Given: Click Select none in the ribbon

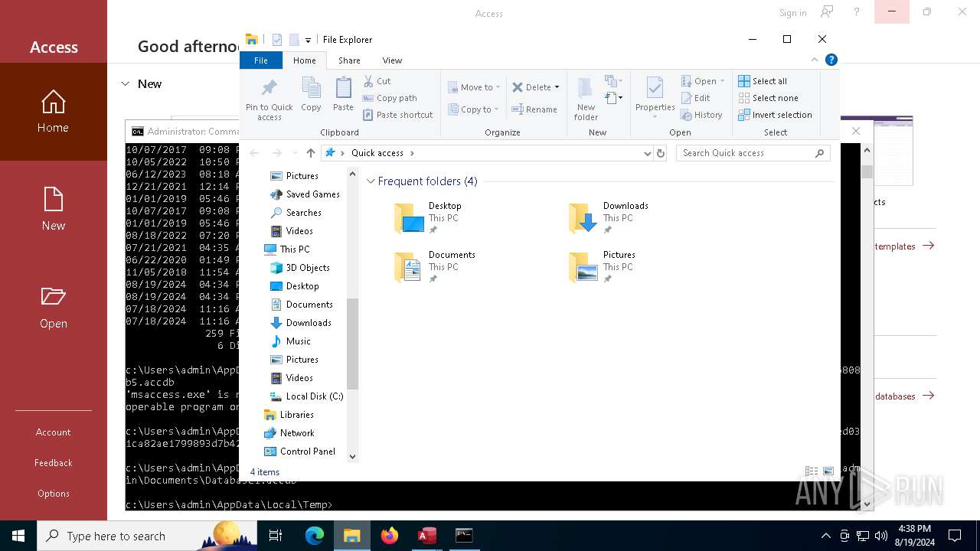Looking at the screenshot, I should tap(768, 98).
